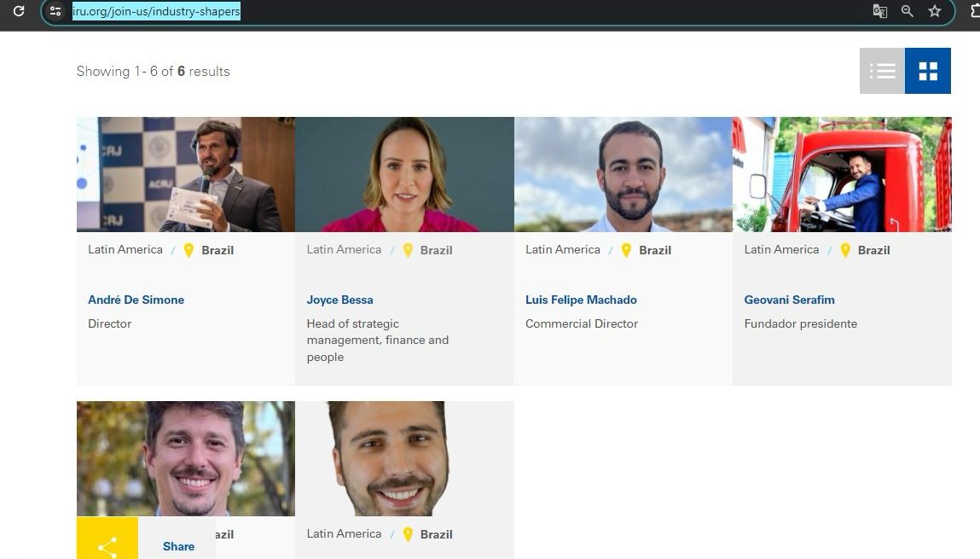Click André De Simone's photo thumbnail
The image size is (980, 559).
pyautogui.click(x=185, y=174)
